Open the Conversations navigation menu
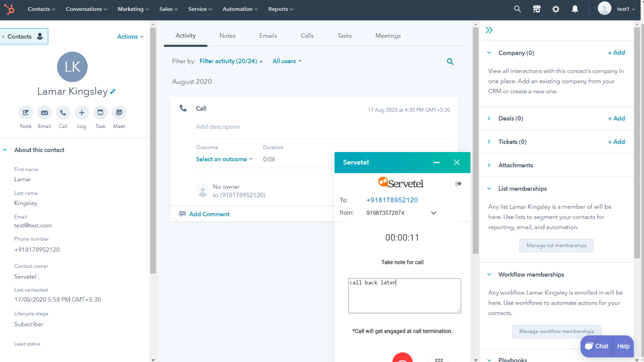This screenshot has height=362, width=644. 87,9
